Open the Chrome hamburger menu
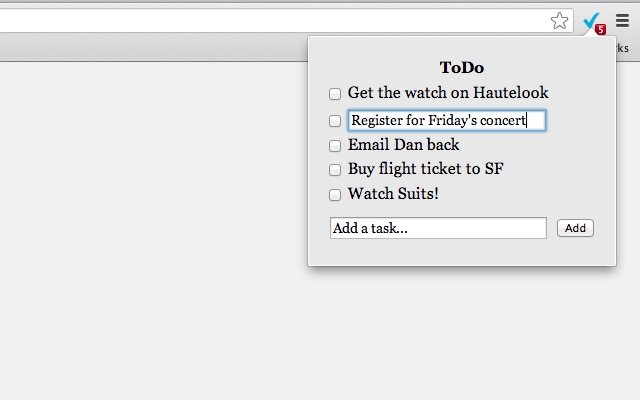Viewport: 640px width, 400px height. [x=622, y=21]
